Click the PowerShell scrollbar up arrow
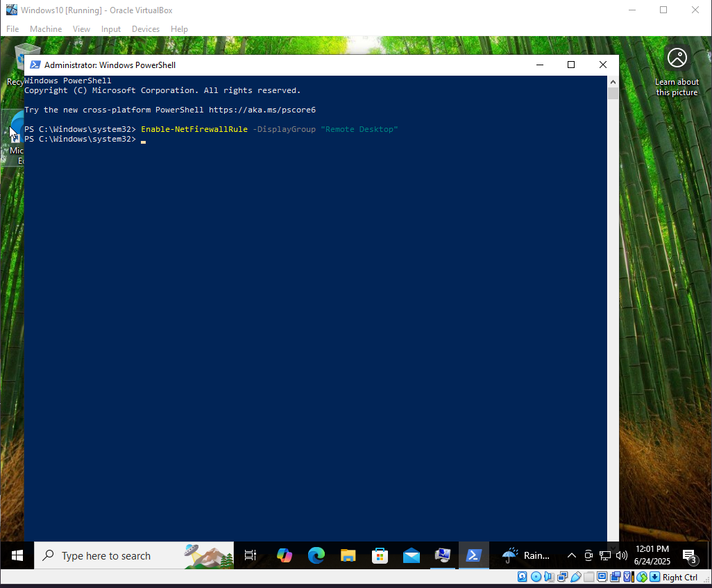 pos(613,82)
